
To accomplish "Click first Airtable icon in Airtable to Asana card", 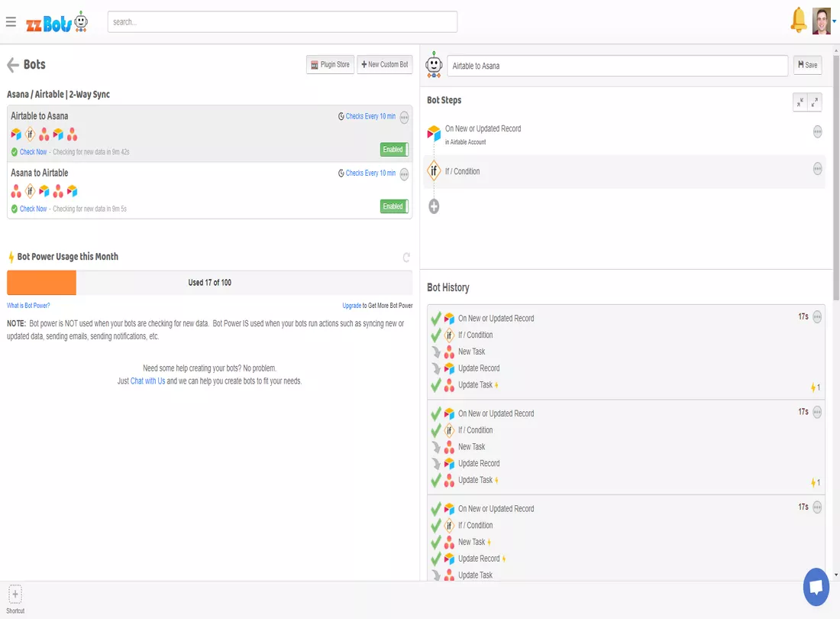I will pos(16,134).
